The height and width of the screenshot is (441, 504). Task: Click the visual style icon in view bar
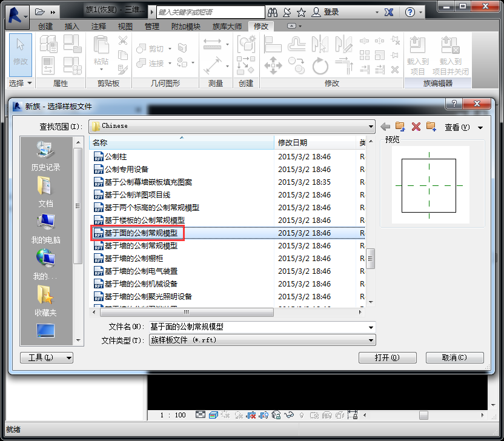tap(213, 415)
